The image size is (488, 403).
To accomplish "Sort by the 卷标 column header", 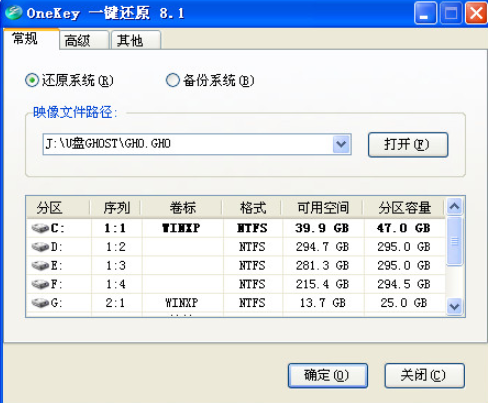I will pyautogui.click(x=182, y=208).
